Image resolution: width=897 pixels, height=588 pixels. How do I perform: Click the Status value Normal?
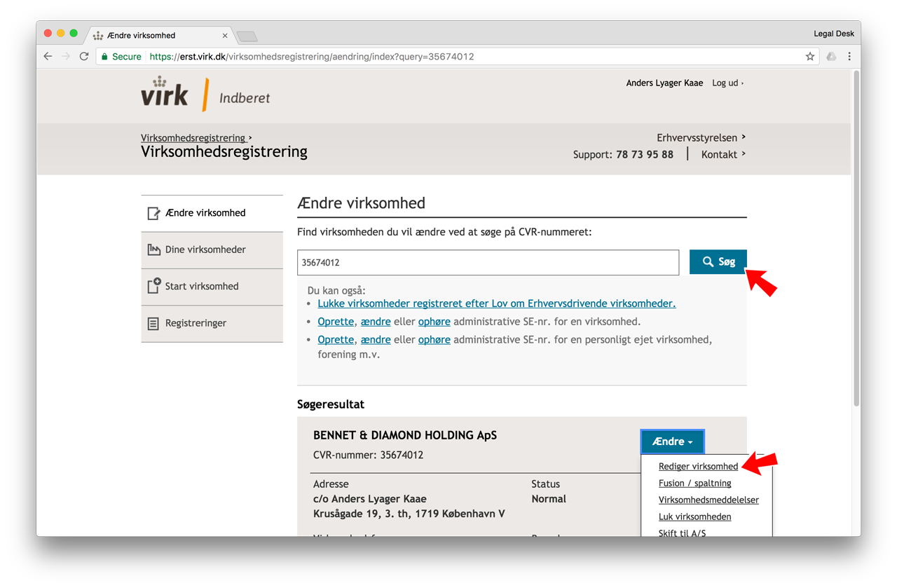coord(549,499)
